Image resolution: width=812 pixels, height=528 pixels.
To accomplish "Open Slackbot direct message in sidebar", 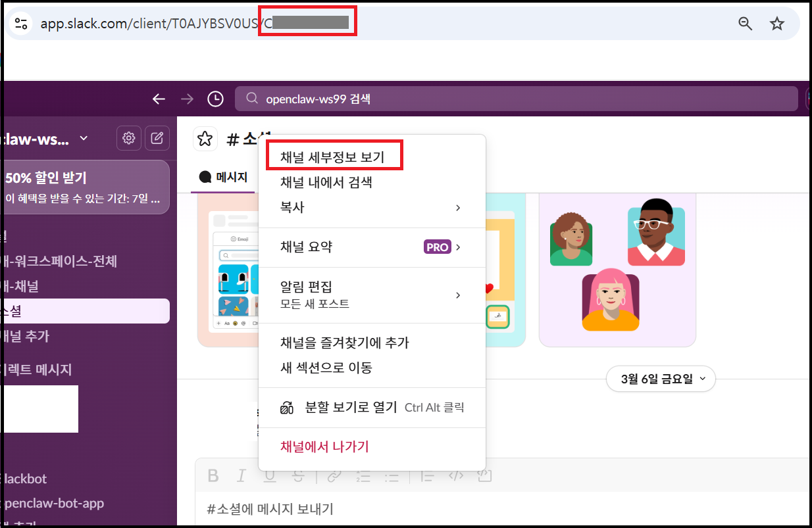I will click(85, 479).
